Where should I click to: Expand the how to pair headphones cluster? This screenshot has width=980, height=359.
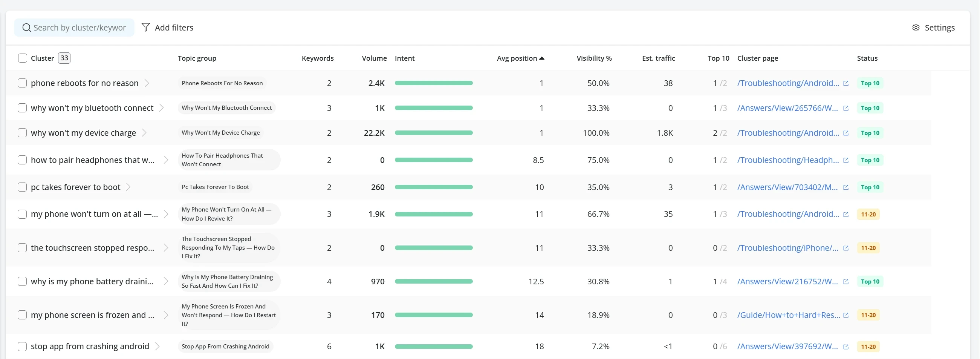pos(166,160)
